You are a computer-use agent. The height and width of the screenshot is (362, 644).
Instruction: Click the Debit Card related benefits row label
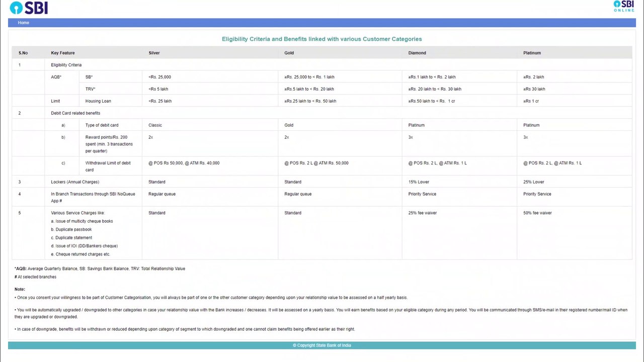(75, 113)
